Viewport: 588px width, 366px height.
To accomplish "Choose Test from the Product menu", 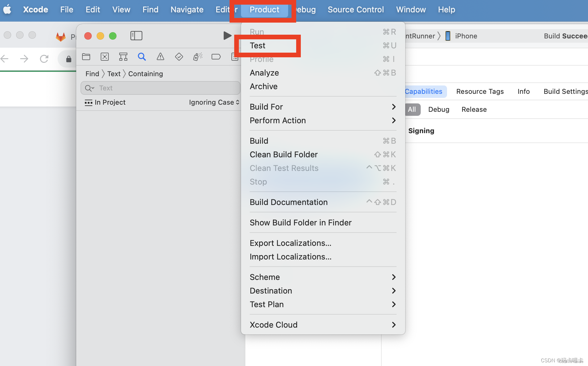I will (x=323, y=46).
